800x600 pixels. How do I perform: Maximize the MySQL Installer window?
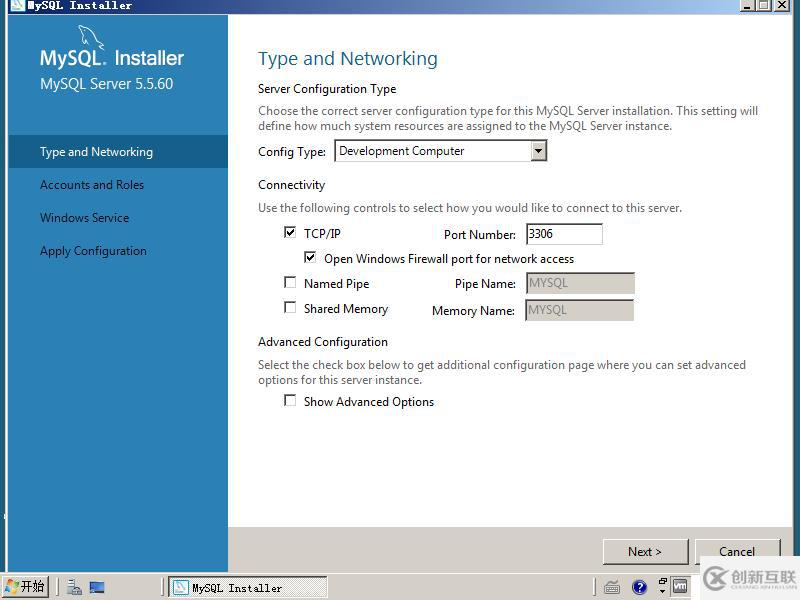tap(764, 5)
